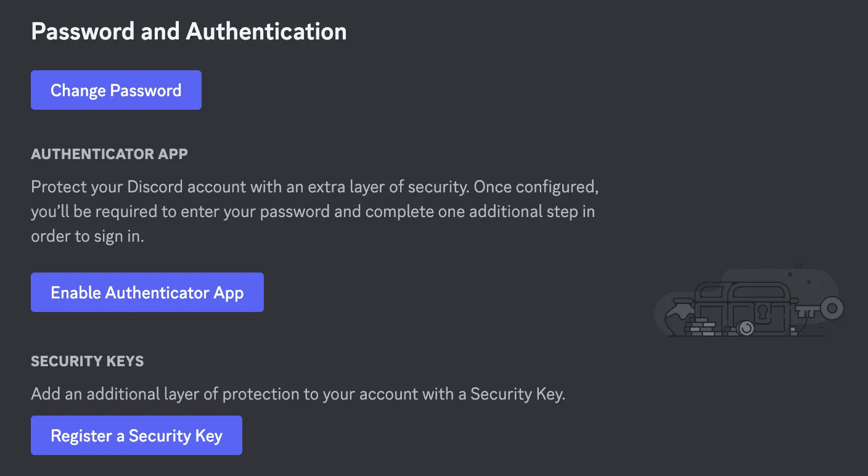Select the security key description text

pyautogui.click(x=298, y=394)
